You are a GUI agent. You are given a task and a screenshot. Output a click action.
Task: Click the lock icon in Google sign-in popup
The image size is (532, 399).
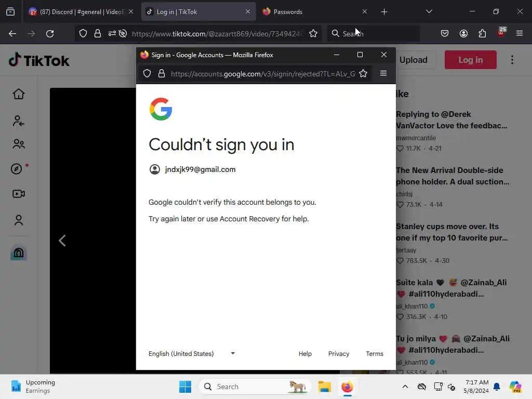pyautogui.click(x=162, y=74)
